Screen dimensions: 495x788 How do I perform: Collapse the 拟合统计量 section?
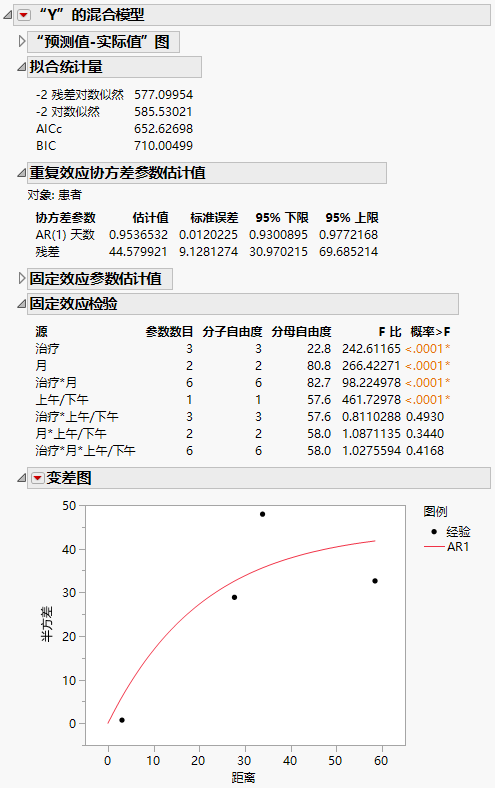pos(22,67)
